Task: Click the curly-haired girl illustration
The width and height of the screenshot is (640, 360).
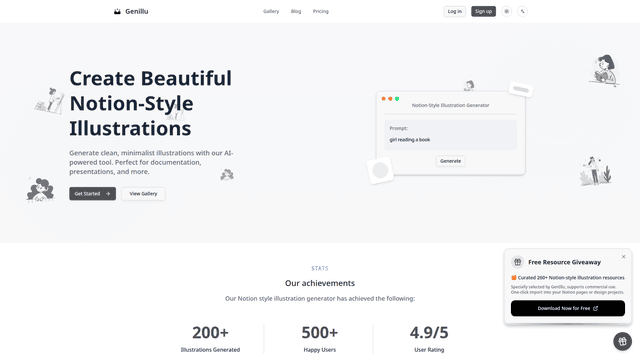Action: click(40, 190)
